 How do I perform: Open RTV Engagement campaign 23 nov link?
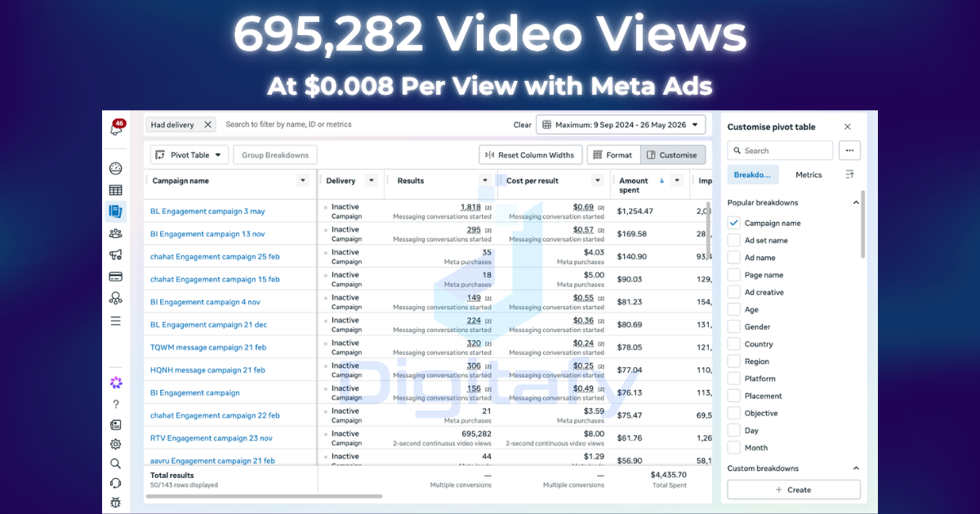point(212,438)
